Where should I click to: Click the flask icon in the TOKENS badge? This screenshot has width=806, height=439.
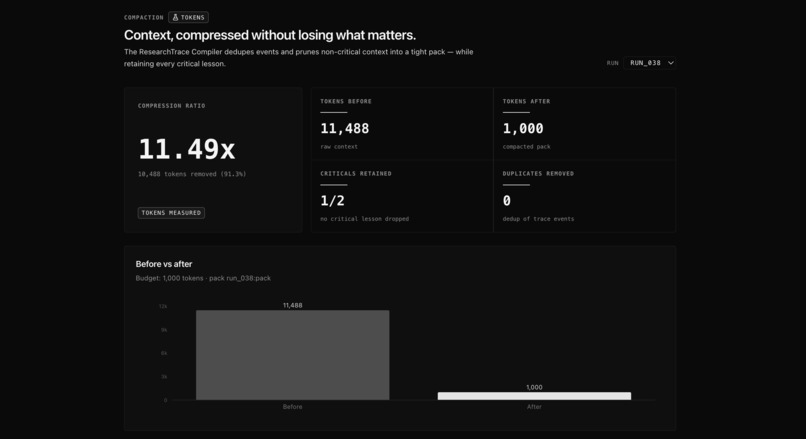175,17
